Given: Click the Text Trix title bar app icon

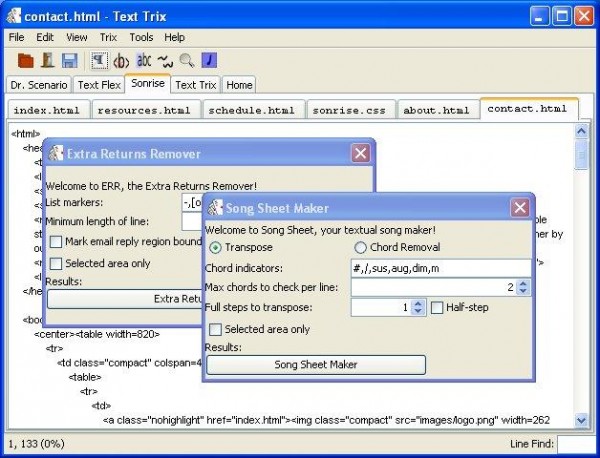Looking at the screenshot, I should click(15, 16).
